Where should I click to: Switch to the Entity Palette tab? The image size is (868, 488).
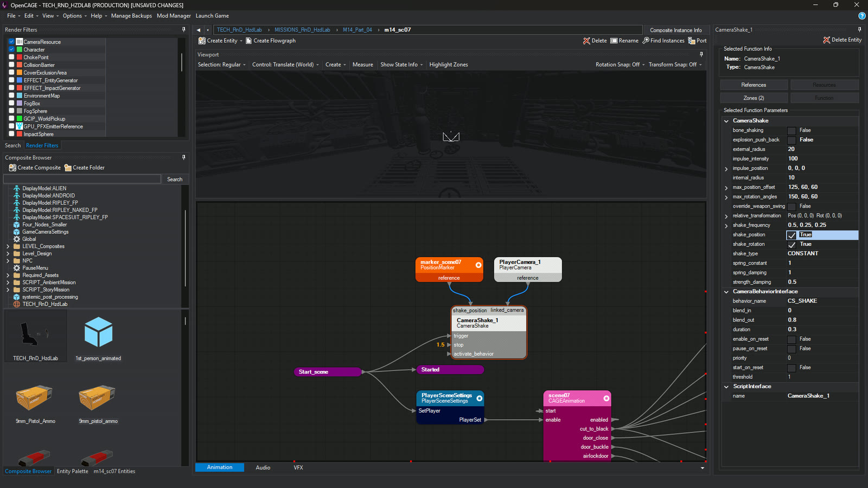click(x=72, y=471)
